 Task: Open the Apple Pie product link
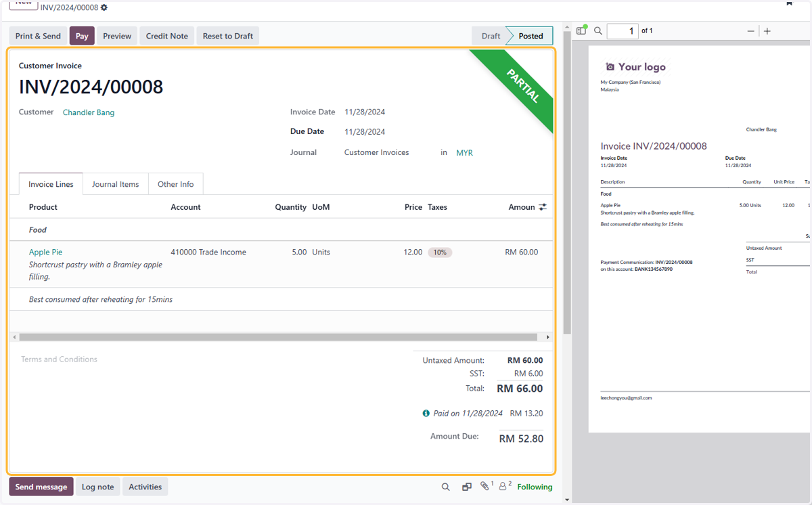tap(45, 252)
